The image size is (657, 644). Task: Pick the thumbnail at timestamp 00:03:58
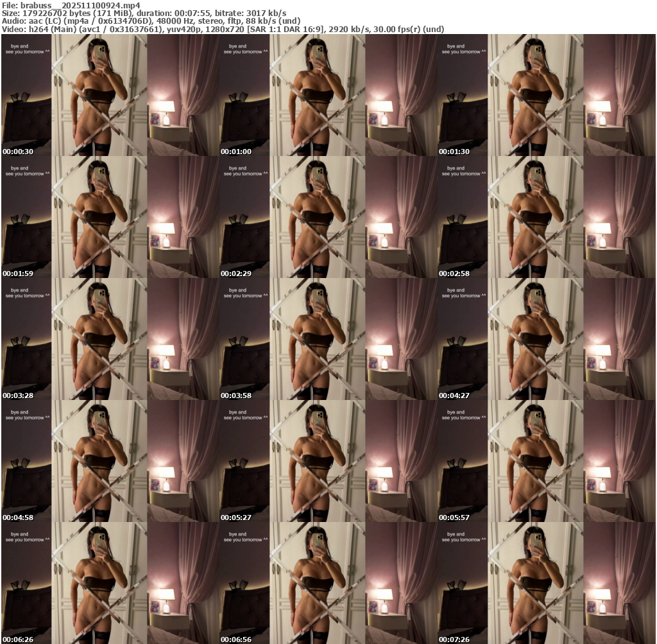click(328, 339)
